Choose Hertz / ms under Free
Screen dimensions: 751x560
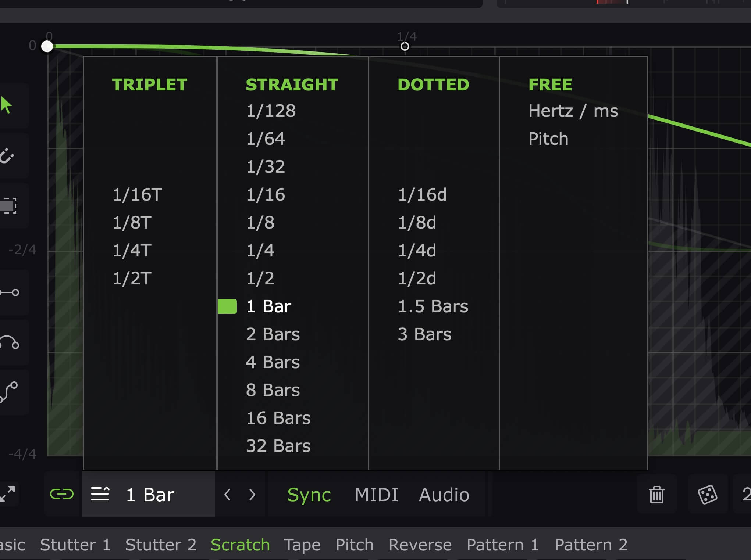point(573,111)
